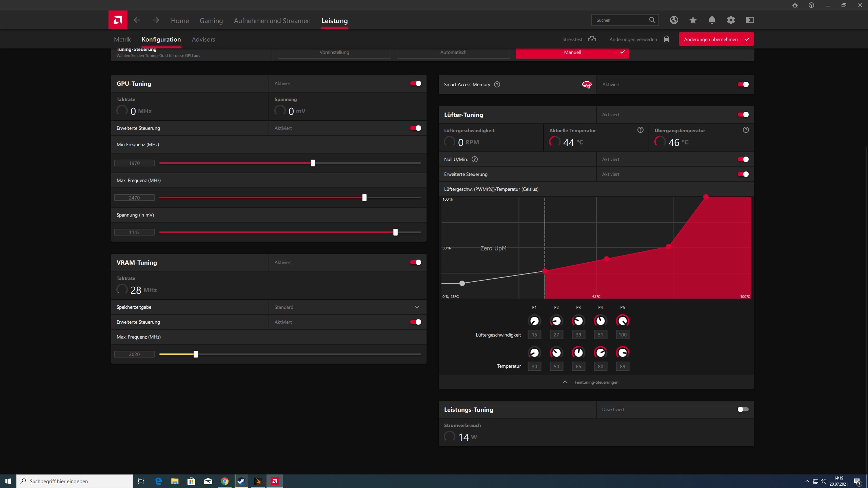Toggle Null U/Min. switch off
868x488 pixels.
pyautogui.click(x=743, y=159)
